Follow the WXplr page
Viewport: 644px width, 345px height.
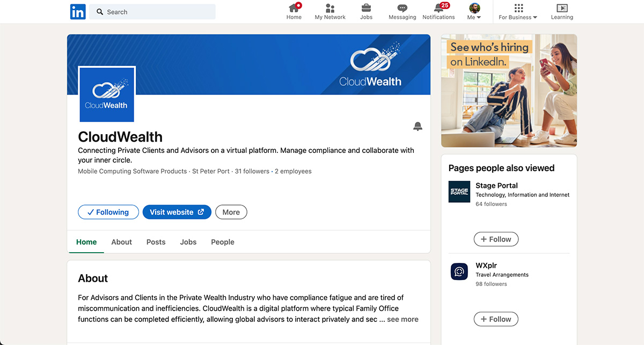coord(496,319)
